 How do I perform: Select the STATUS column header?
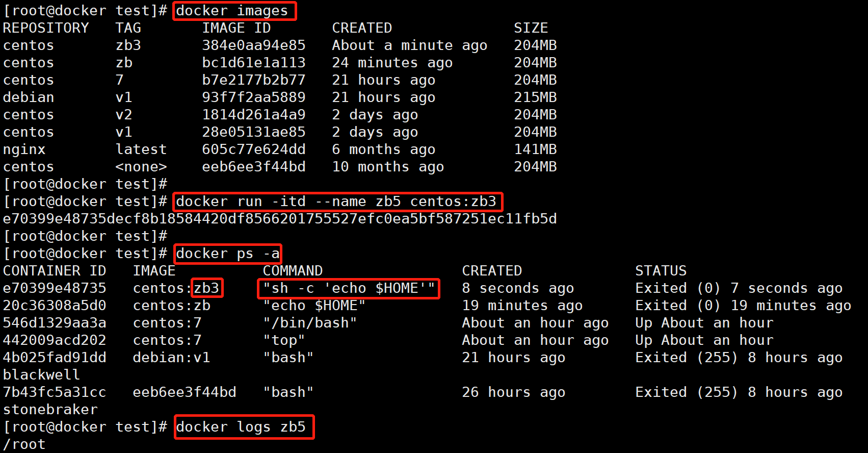point(661,271)
